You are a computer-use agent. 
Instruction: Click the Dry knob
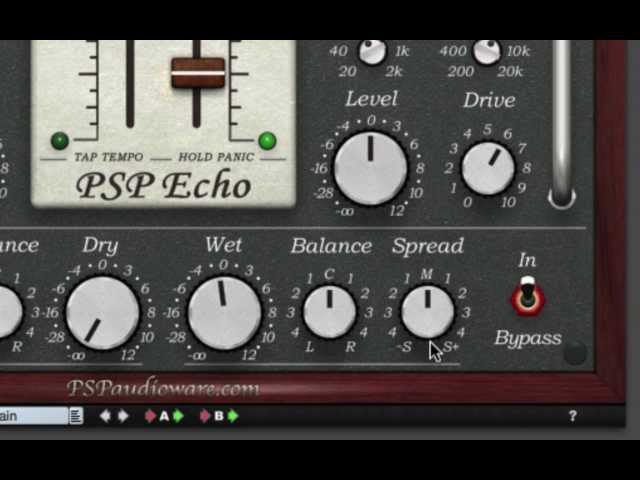point(102,313)
